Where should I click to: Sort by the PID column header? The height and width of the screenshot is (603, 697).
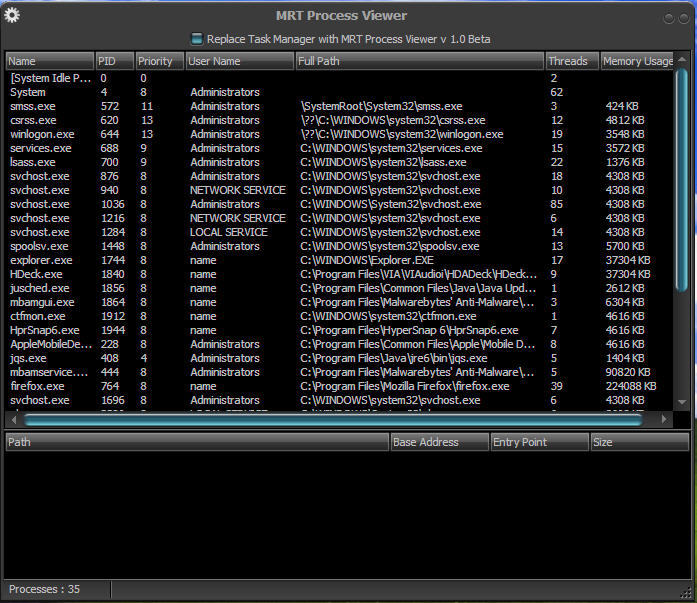[x=115, y=61]
